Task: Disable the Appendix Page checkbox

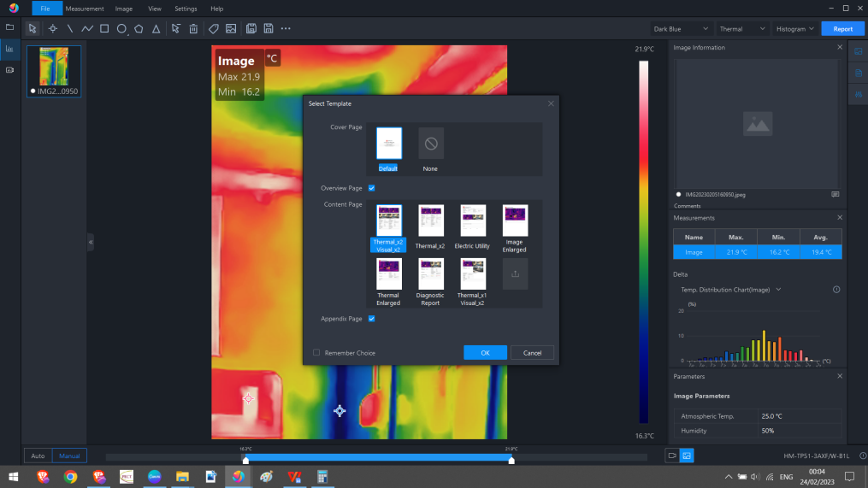Action: coord(371,319)
